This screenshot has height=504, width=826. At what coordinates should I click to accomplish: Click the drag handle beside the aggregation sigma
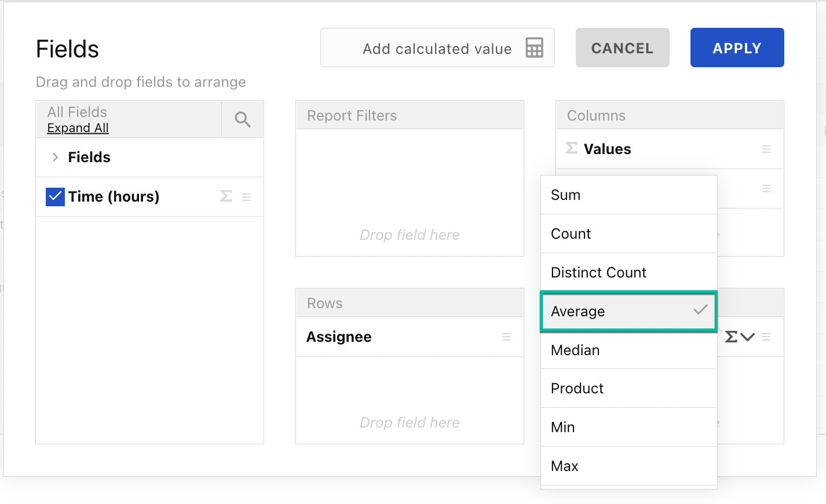point(766,337)
